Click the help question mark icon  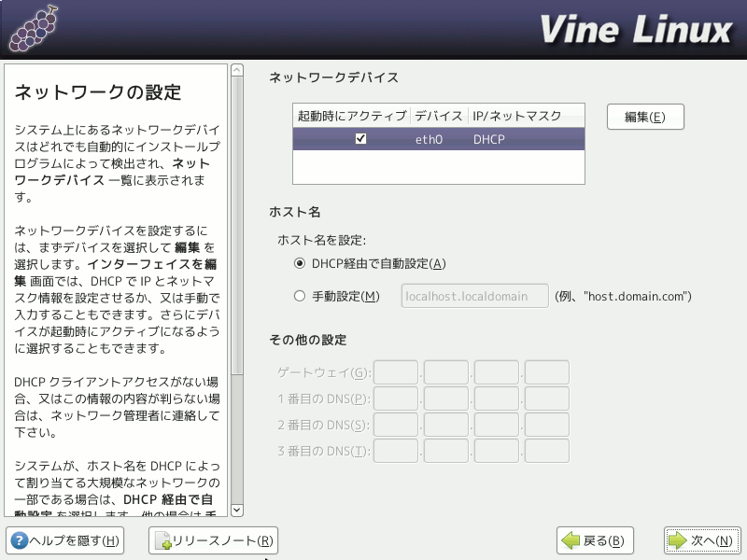[19, 540]
